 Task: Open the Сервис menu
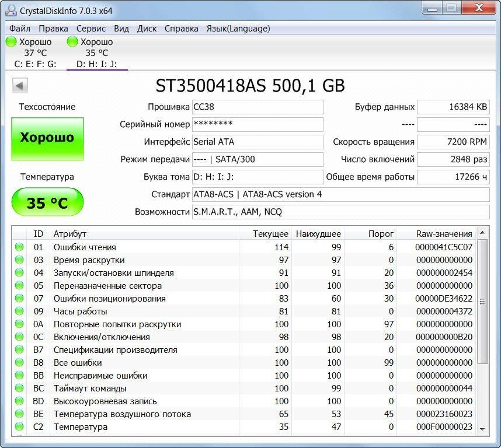[x=91, y=29]
